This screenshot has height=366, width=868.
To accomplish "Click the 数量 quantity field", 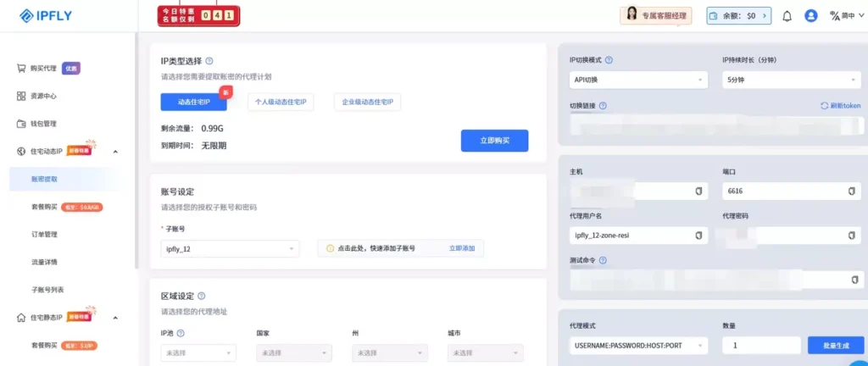I will pos(762,346).
